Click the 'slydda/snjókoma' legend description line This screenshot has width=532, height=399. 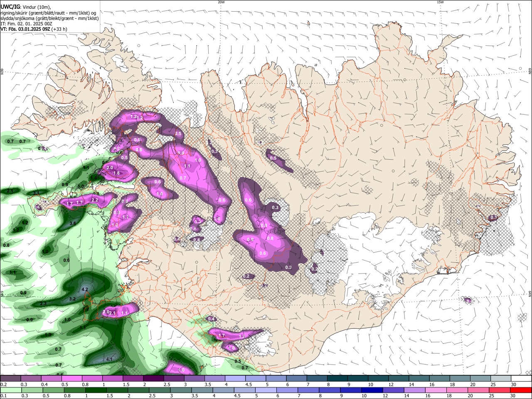click(x=49, y=18)
